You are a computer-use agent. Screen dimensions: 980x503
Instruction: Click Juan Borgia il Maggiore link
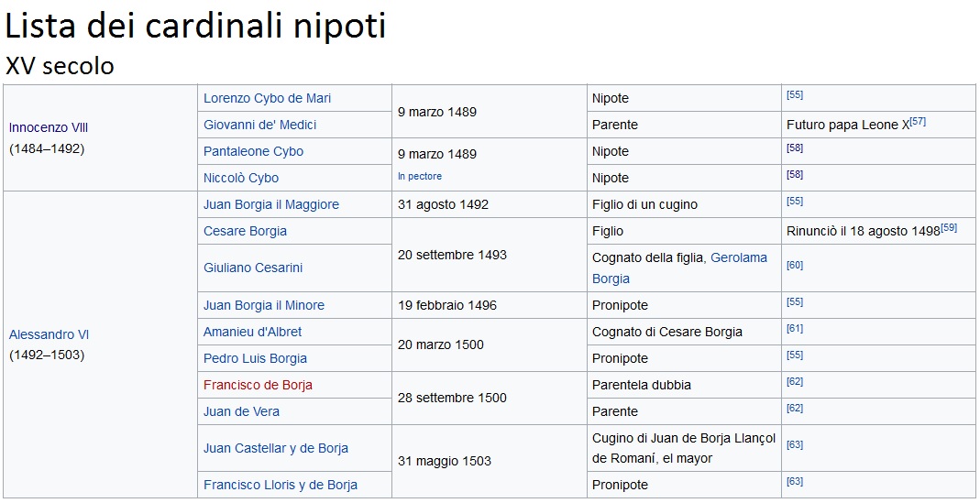[270, 204]
